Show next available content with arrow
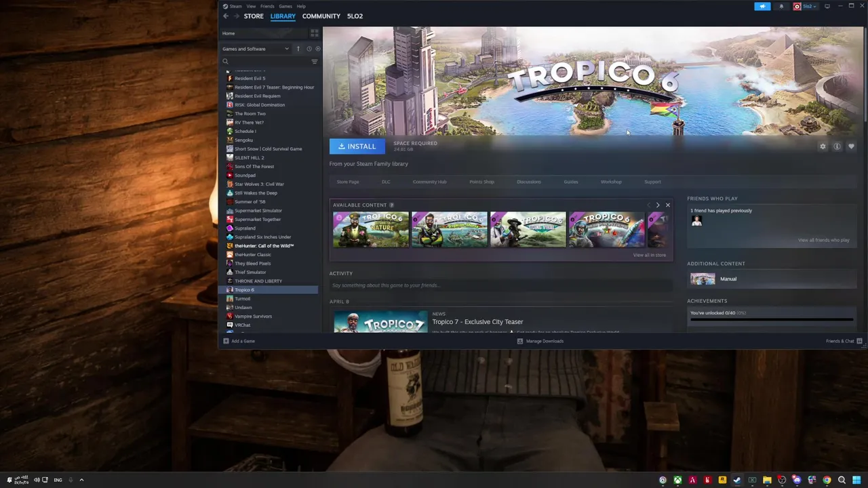868x488 pixels. point(657,205)
